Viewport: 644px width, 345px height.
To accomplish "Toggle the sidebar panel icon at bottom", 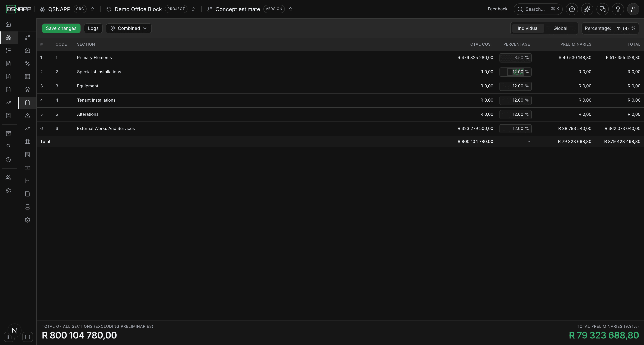I will point(27,337).
